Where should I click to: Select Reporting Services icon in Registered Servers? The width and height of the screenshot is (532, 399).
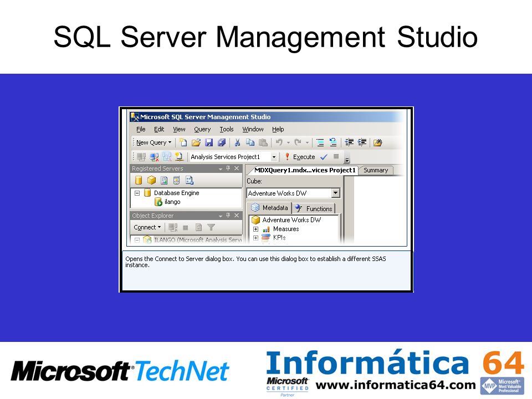(x=164, y=180)
